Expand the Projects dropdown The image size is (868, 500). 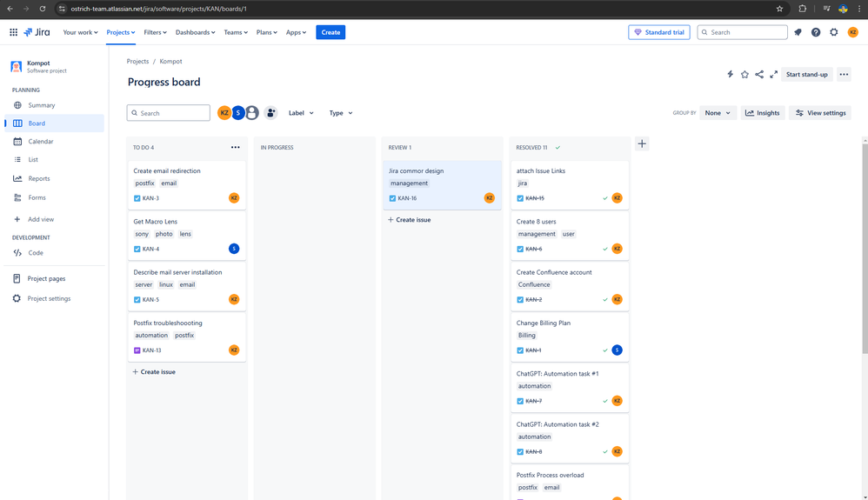[x=121, y=32]
